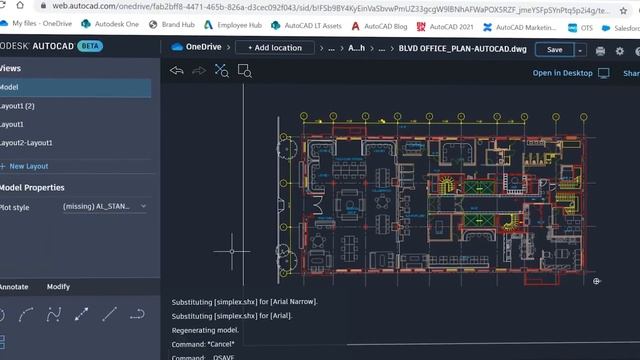This screenshot has width=640, height=360.
Task: Click the Add location button
Action: coord(275,48)
